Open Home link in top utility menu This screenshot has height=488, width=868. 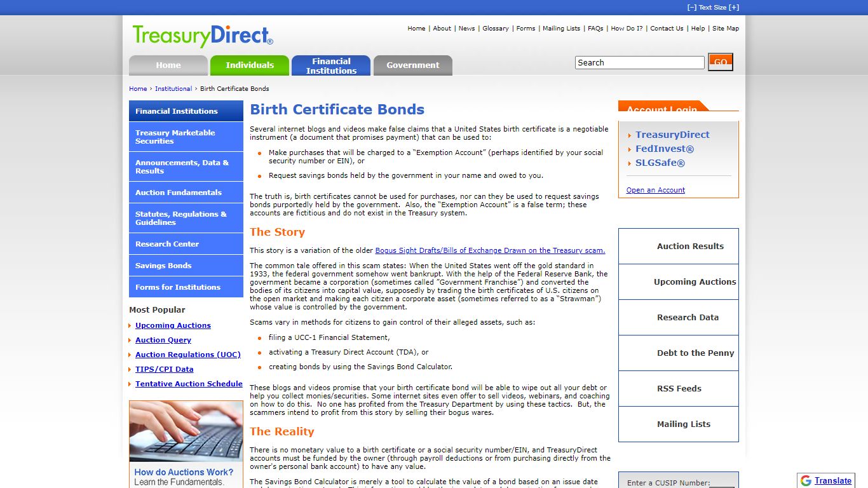click(416, 28)
